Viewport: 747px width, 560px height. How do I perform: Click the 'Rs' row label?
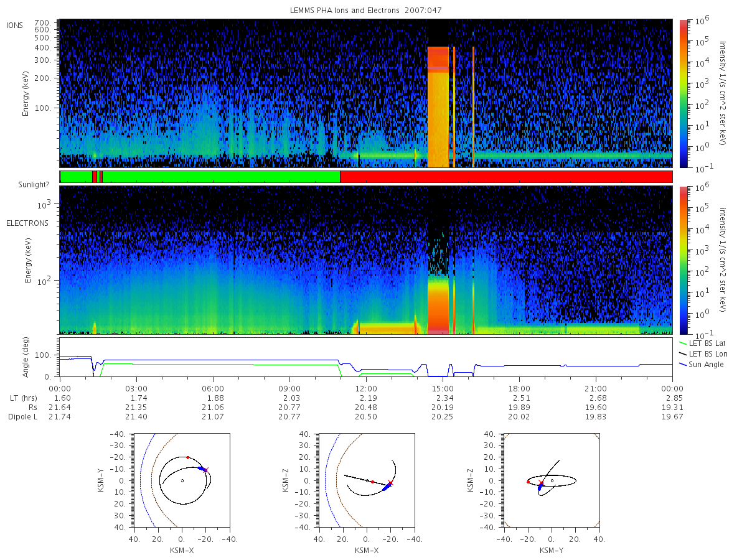[32, 407]
